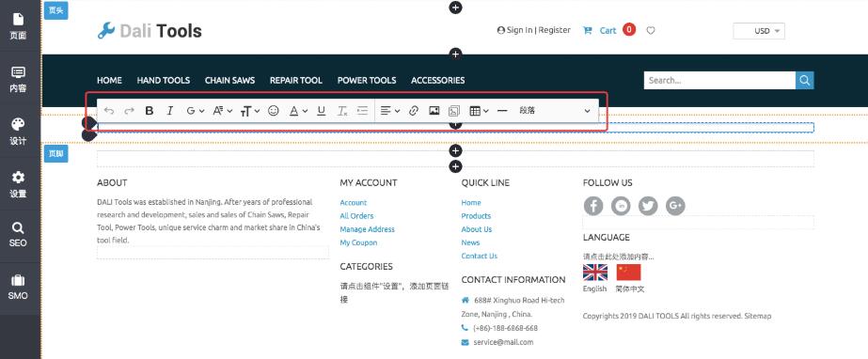The width and height of the screenshot is (868, 359).
Task: Click the Dali Tools logo
Action: point(150,31)
